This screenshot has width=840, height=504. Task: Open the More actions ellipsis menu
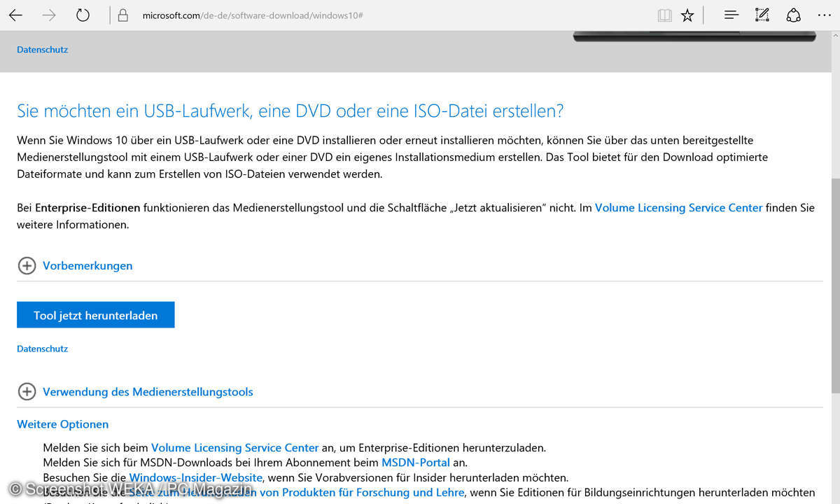824,15
